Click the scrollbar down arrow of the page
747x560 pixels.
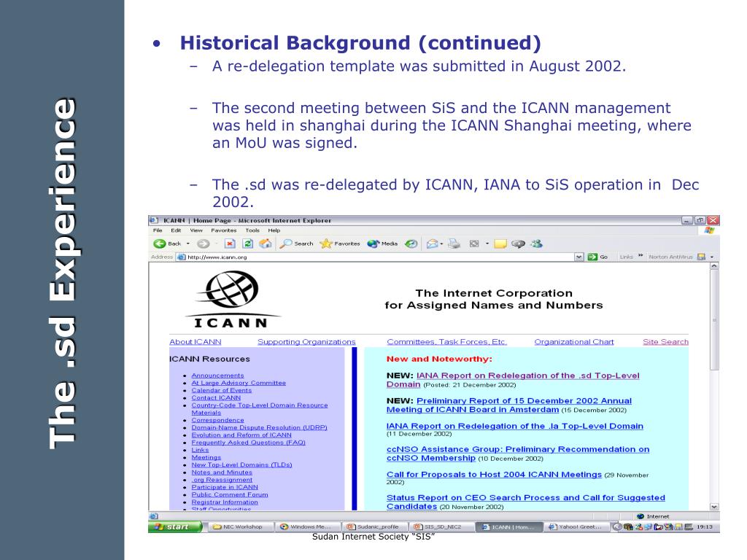pos(714,507)
